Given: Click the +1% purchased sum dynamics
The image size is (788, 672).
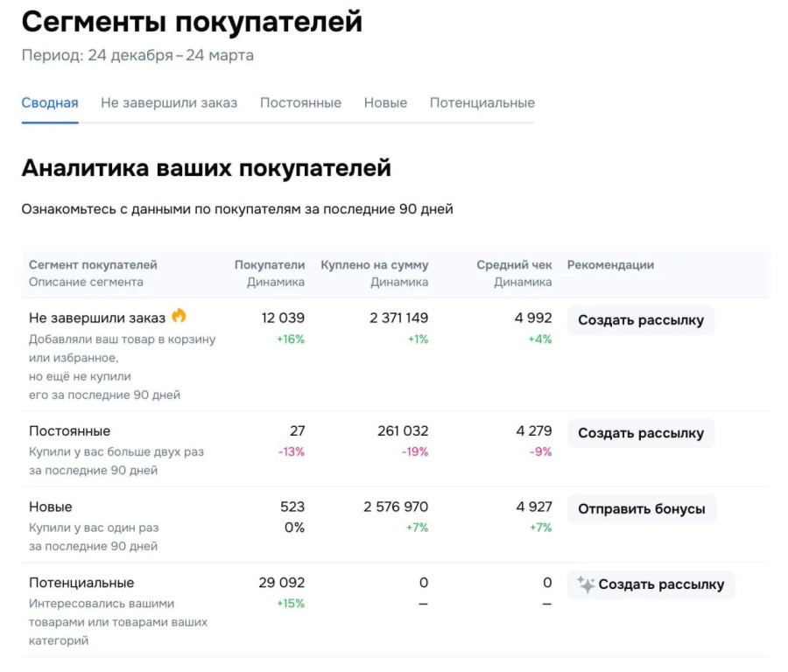Looking at the screenshot, I should click(x=418, y=339).
